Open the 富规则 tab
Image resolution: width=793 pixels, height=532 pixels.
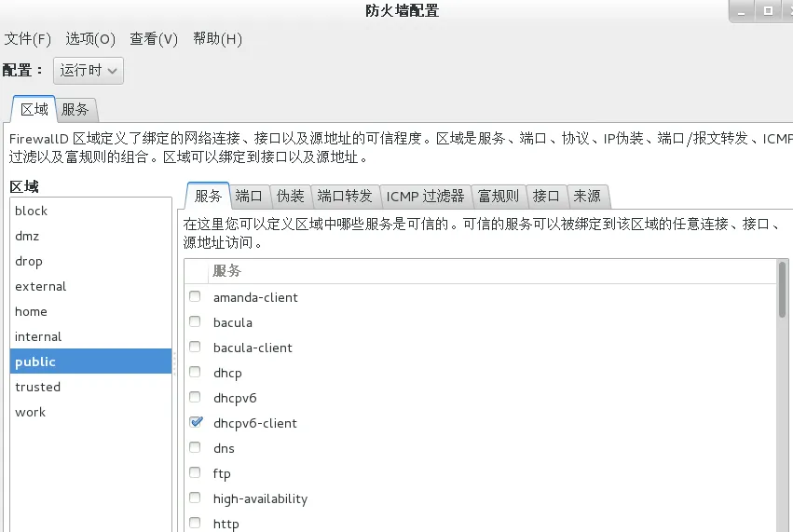(499, 196)
